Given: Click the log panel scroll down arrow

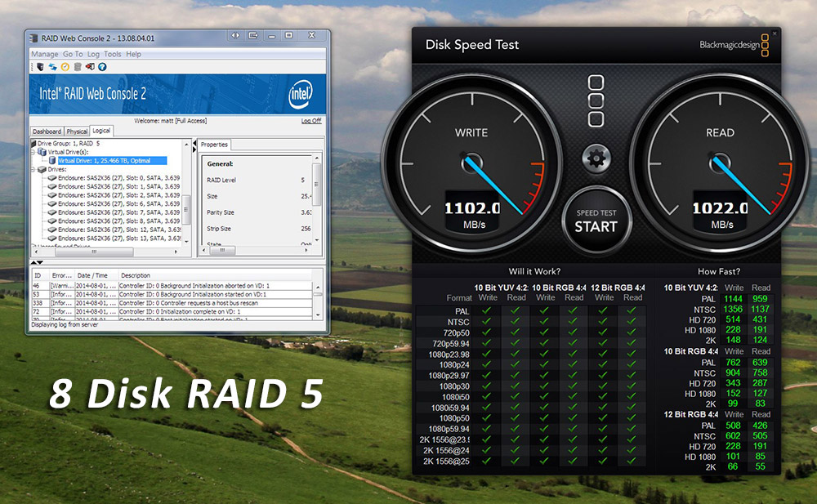Looking at the screenshot, I should click(318, 314).
